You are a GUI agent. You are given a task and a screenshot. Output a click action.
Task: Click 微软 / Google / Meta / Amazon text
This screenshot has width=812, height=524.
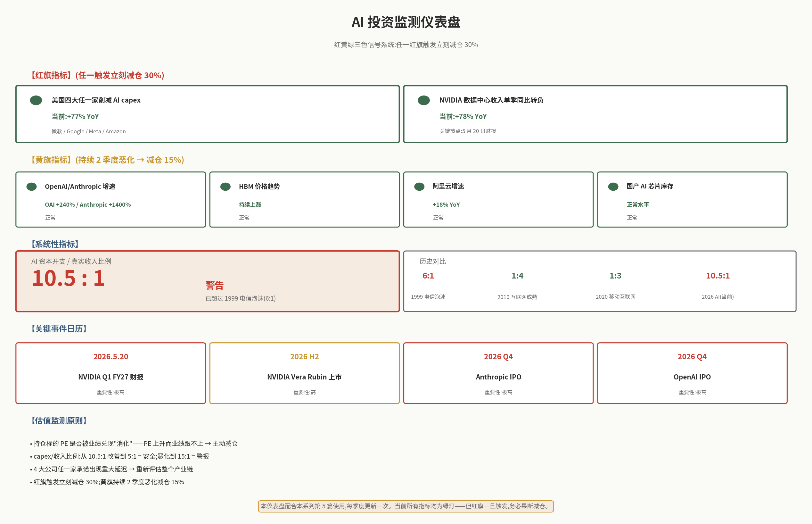(89, 131)
